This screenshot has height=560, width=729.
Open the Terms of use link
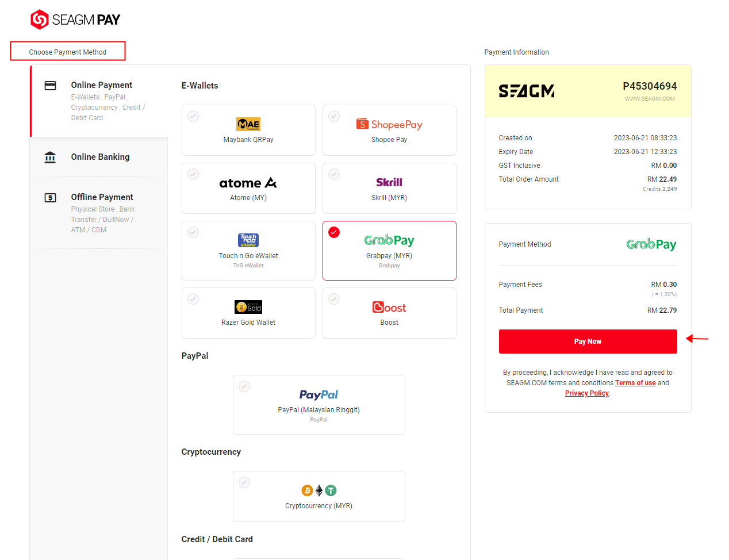point(635,383)
